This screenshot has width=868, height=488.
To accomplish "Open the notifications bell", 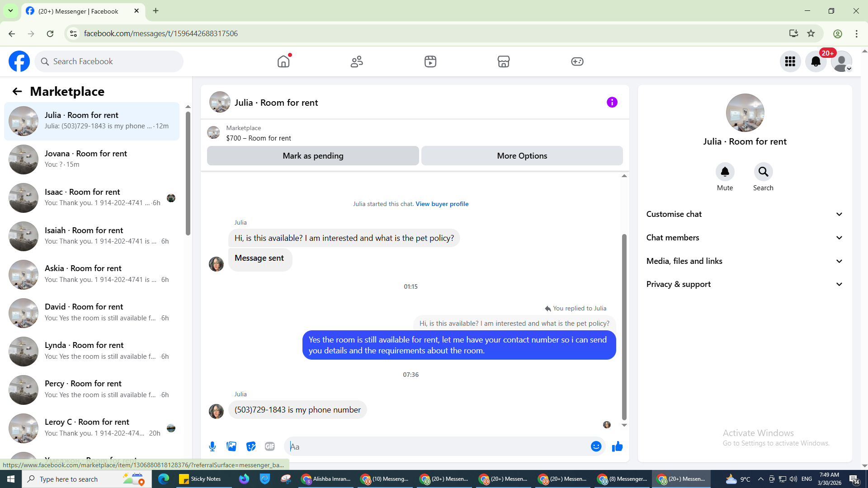I will [816, 61].
